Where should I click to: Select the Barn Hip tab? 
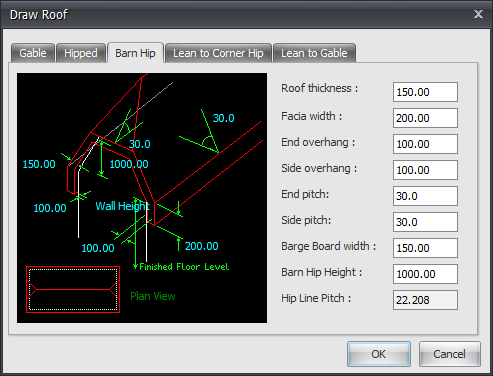[x=135, y=53]
